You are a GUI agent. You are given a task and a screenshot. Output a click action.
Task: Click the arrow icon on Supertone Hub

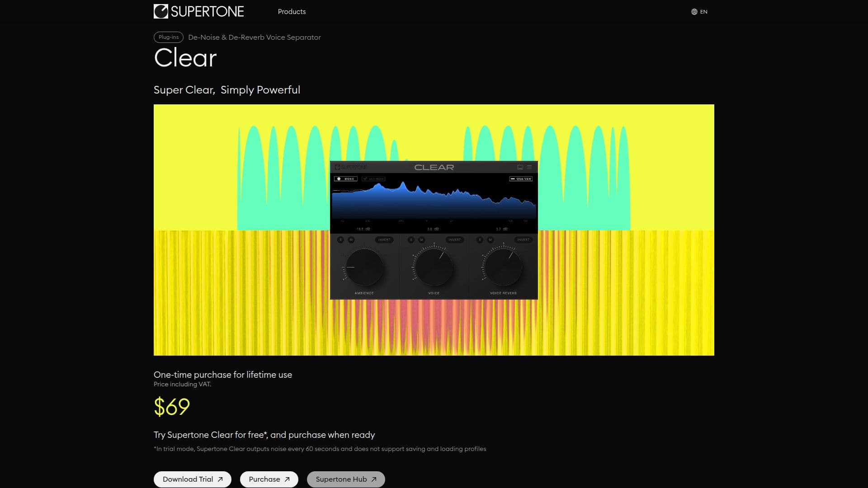point(374,479)
